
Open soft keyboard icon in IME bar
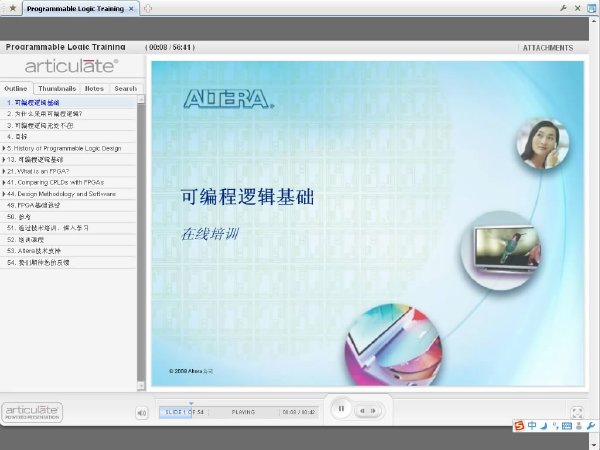[x=567, y=426]
